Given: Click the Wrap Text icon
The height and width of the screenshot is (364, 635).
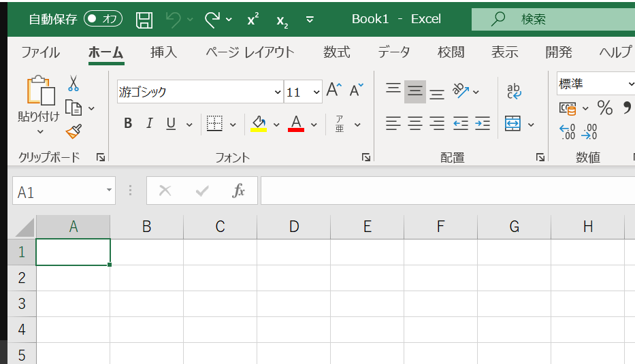Looking at the screenshot, I should pos(514,91).
